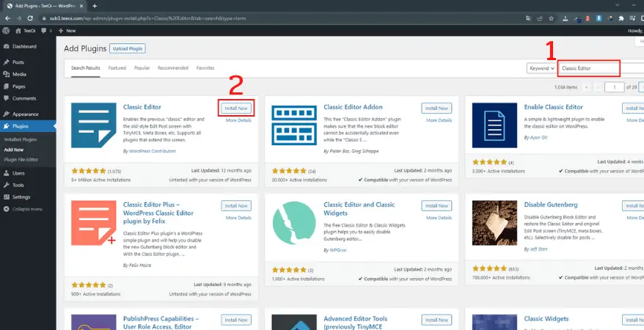The height and width of the screenshot is (330, 644).
Task: Install Advanced Editor Tools plugin
Action: coord(436,320)
